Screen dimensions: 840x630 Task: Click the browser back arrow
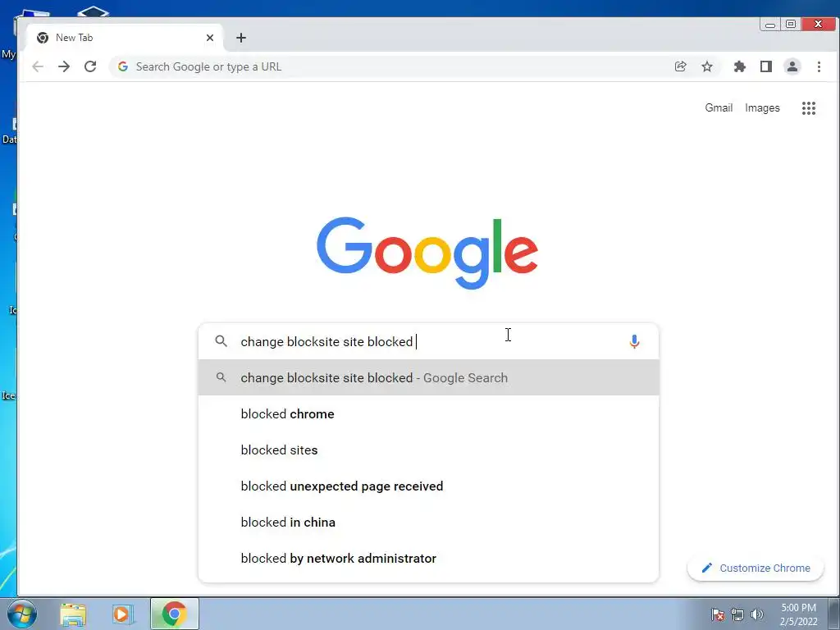(38, 66)
